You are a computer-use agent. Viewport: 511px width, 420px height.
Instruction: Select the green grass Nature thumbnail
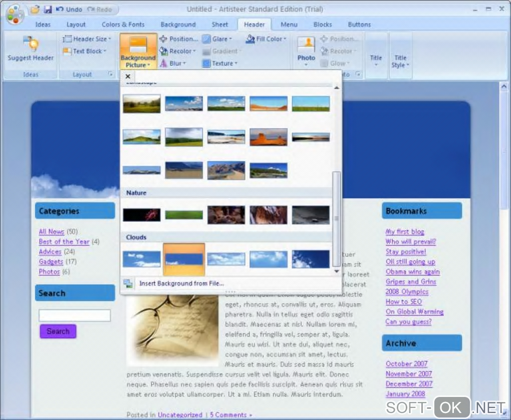click(x=184, y=215)
